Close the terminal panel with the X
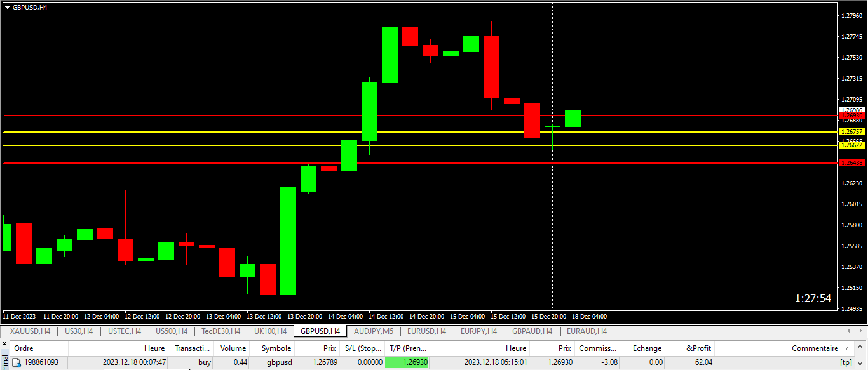 4,345
